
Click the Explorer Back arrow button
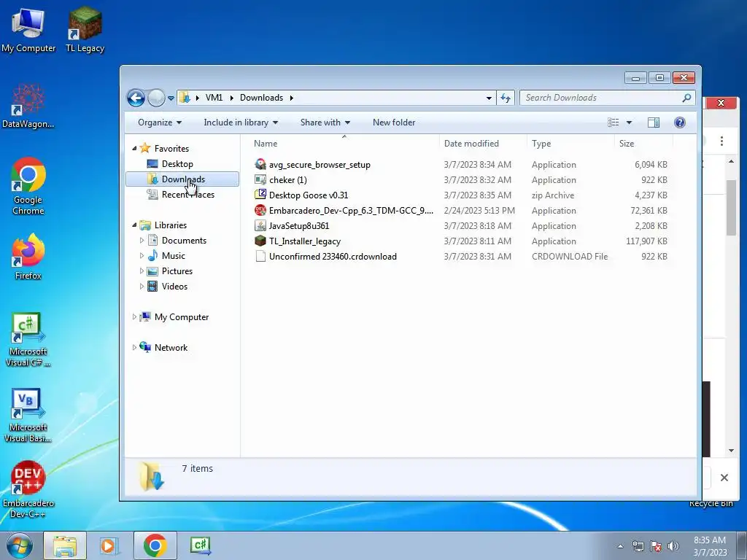tap(136, 98)
